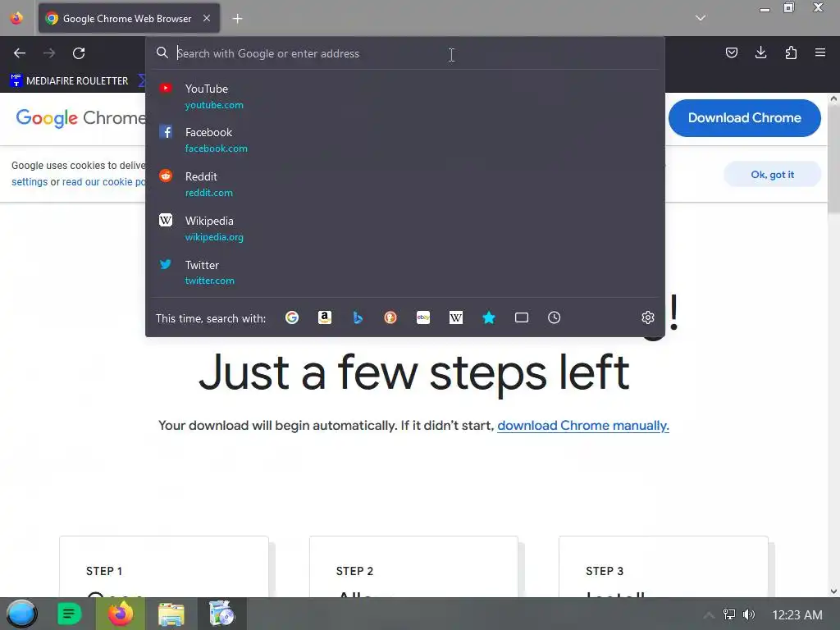Show hidden tray icons chevron
This screenshot has width=840, height=630.
[709, 614]
